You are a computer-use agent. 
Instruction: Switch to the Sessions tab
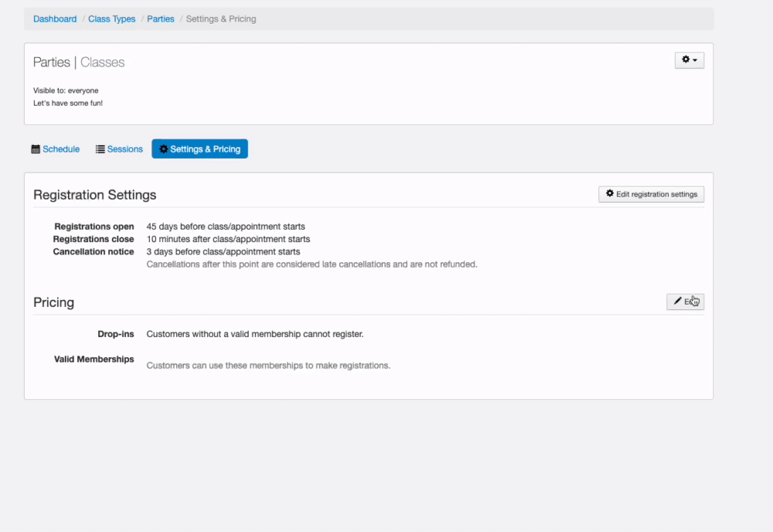(125, 149)
